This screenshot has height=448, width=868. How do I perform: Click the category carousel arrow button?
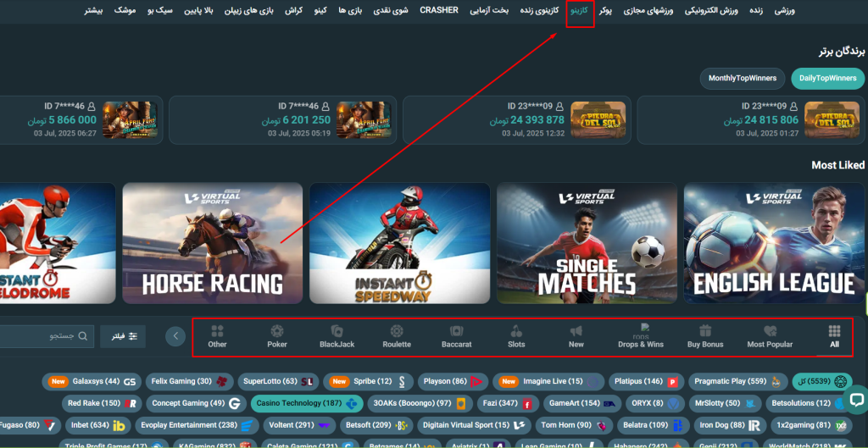pos(175,335)
